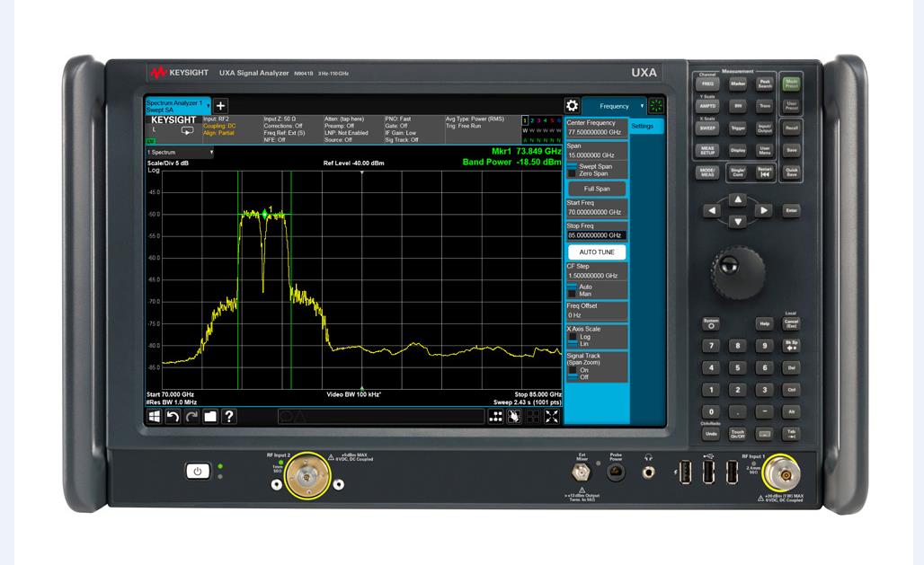This screenshot has width=924, height=565.
Task: Click the speech bubble icon under the KEYSIGHT logo
Action: click(x=187, y=131)
